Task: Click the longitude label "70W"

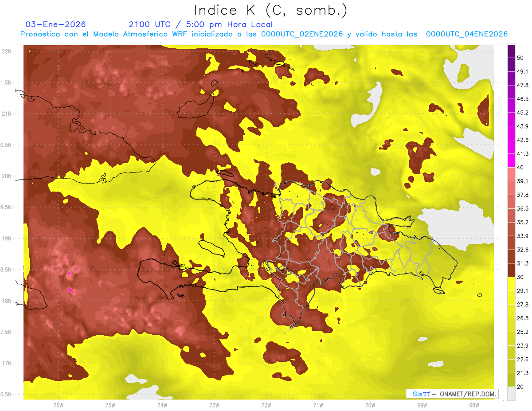Action: point(370,405)
